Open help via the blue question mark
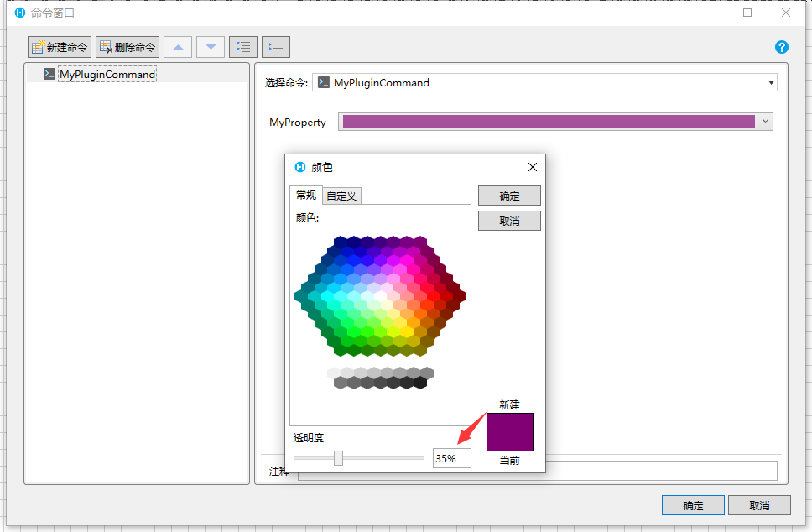The image size is (812, 532). (782, 47)
